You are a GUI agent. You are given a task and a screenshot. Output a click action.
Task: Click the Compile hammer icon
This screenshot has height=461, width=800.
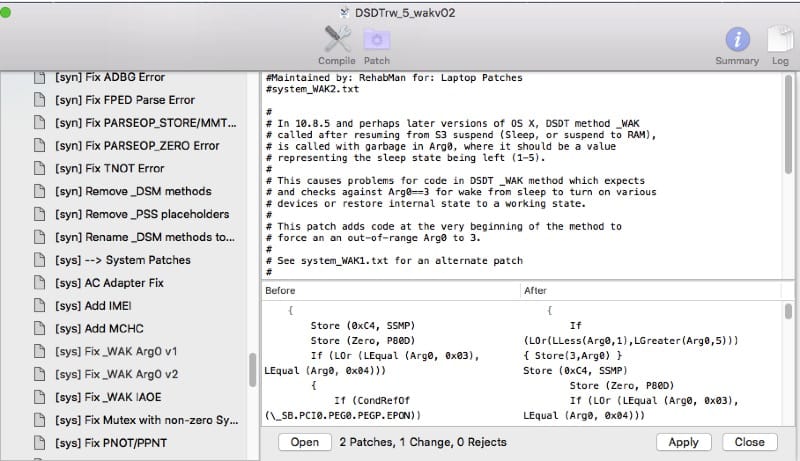coord(336,40)
